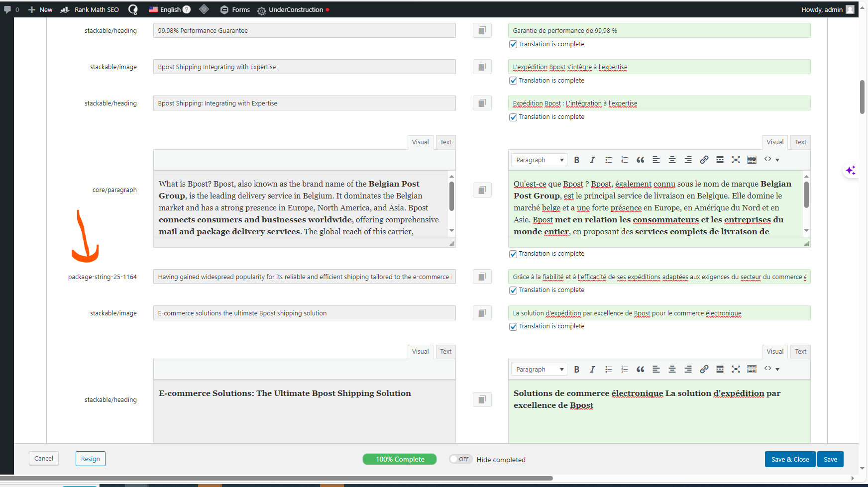The image size is (868, 487).
Task: Copy 'E-commerce solutions the ultimate' image source
Action: [482, 313]
